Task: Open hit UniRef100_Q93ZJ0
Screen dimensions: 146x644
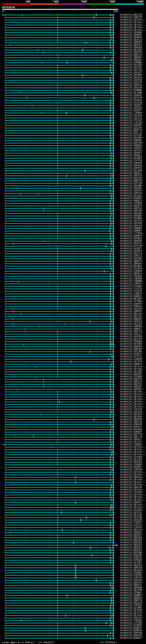Action: point(131,40)
